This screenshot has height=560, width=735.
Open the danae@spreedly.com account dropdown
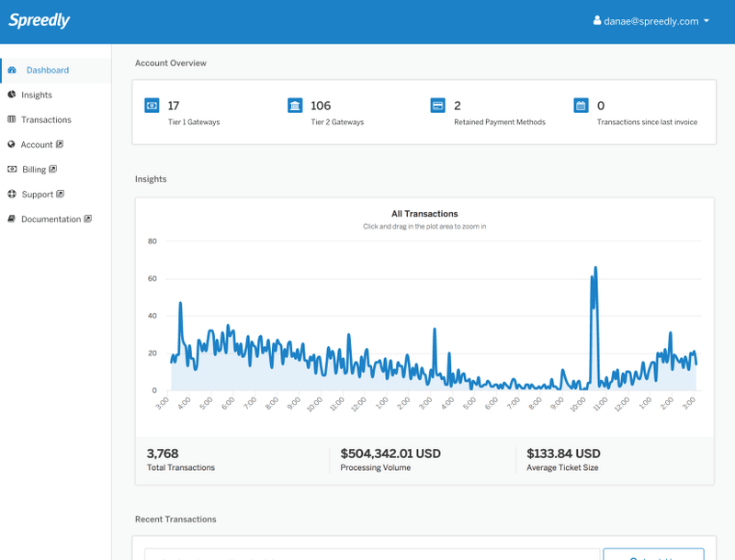652,20
